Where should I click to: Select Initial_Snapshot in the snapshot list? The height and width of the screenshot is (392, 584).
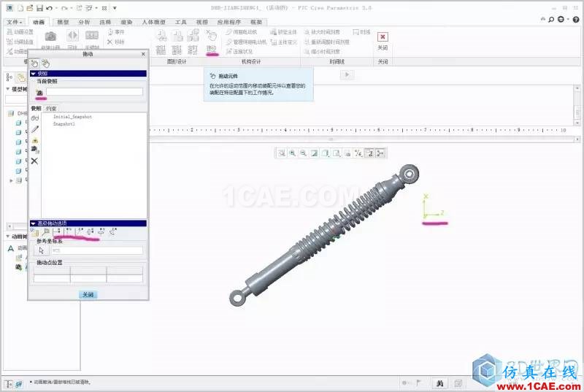[x=72, y=117]
